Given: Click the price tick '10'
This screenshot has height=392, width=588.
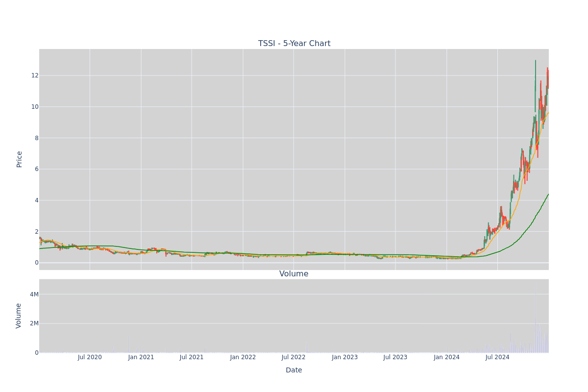Looking at the screenshot, I should [x=35, y=107].
